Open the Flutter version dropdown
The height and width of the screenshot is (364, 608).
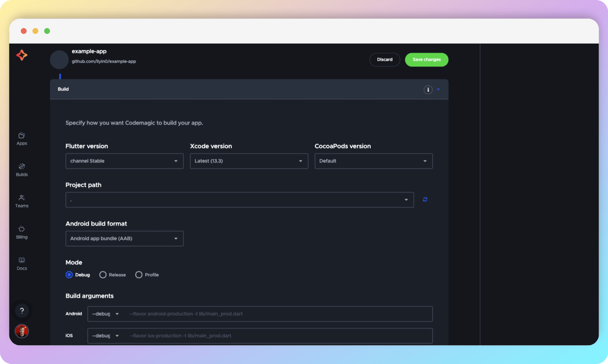(124, 161)
